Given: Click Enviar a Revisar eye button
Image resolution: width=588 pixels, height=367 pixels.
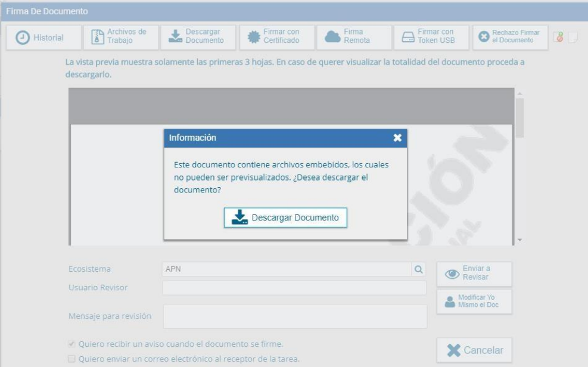Looking at the screenshot, I should click(474, 273).
